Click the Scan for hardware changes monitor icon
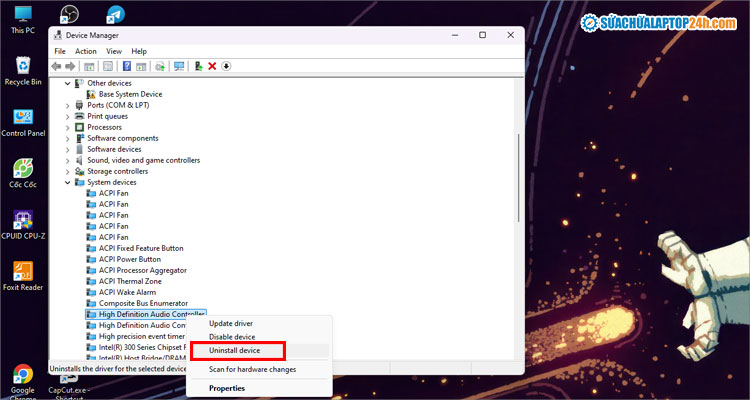 179,66
